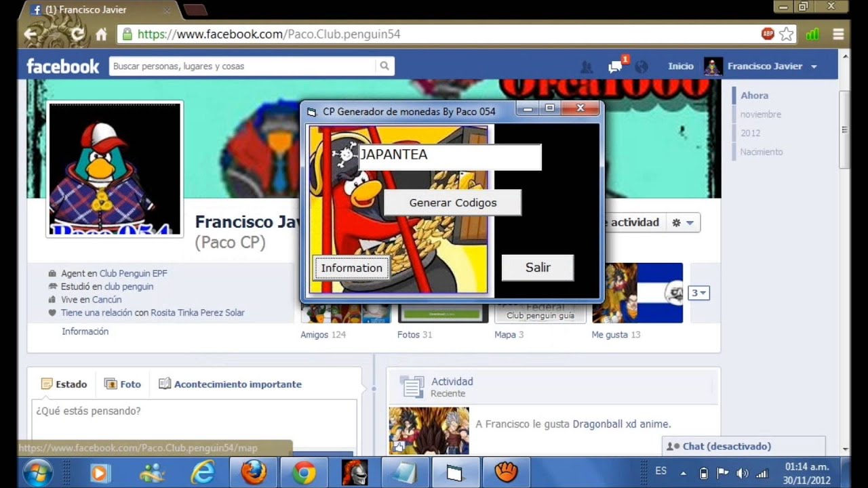Open the Me gusta thumbnail image

point(637,293)
